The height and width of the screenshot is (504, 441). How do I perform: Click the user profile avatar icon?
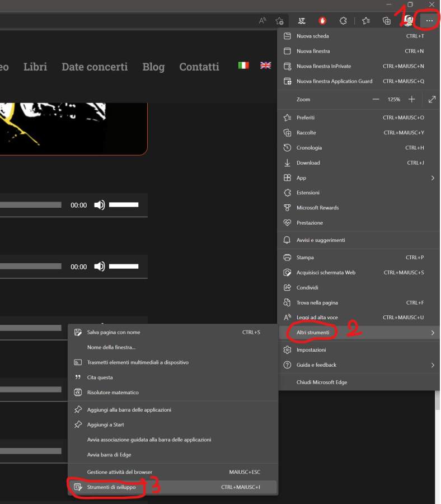coord(409,21)
